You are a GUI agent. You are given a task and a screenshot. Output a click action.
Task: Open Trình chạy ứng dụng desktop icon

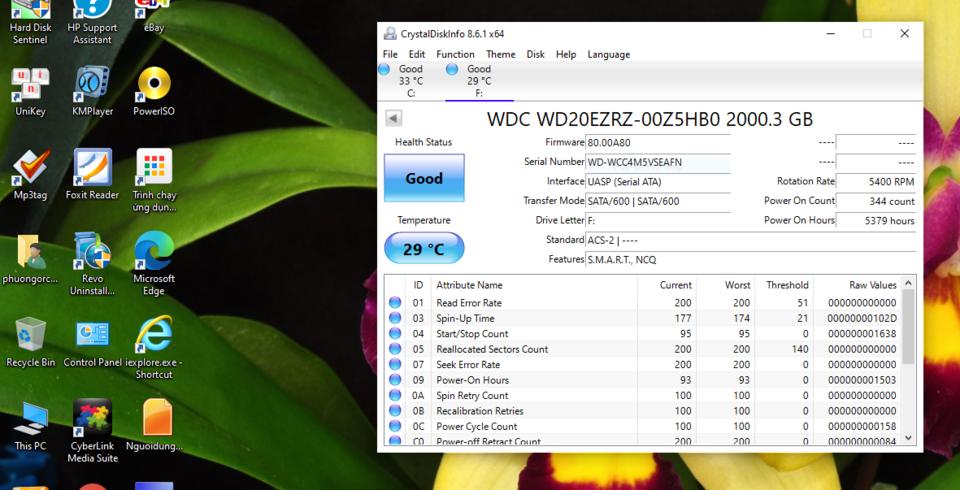[154, 181]
